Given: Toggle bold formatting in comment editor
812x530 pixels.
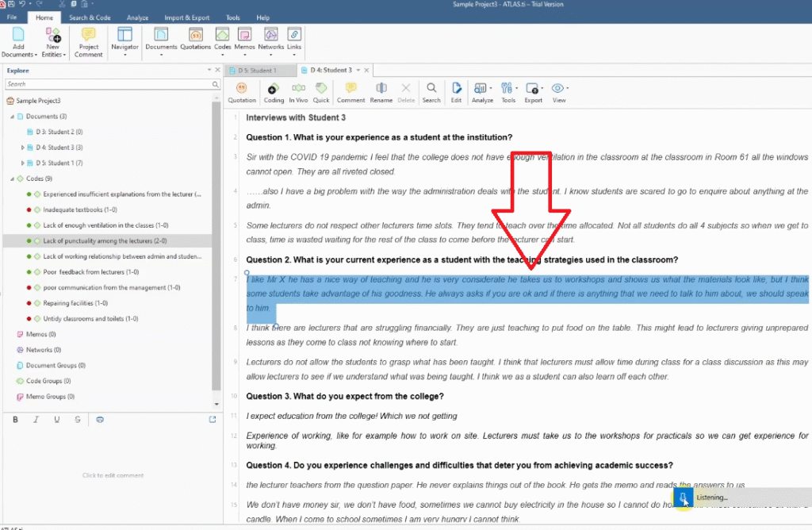Looking at the screenshot, I should point(16,419).
